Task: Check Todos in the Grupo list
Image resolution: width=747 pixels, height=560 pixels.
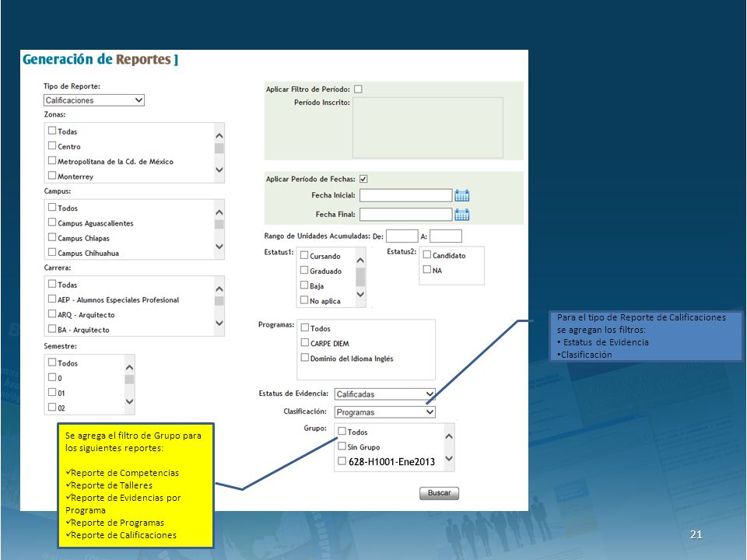Action: (342, 431)
